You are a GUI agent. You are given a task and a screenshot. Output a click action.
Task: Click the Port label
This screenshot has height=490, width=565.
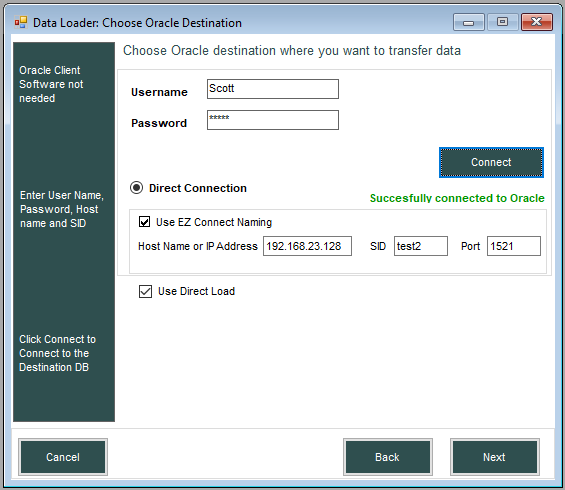pyautogui.click(x=471, y=246)
